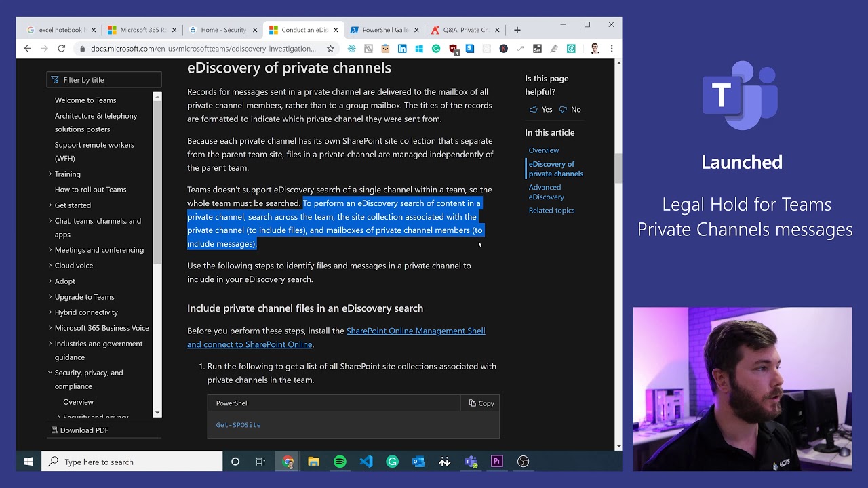868x488 pixels.
Task: Switch to Chrome in taskbar
Action: coord(288,462)
